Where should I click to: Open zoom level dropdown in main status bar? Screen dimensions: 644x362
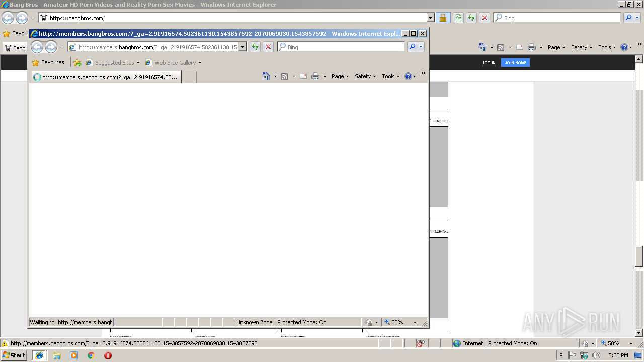(631, 343)
